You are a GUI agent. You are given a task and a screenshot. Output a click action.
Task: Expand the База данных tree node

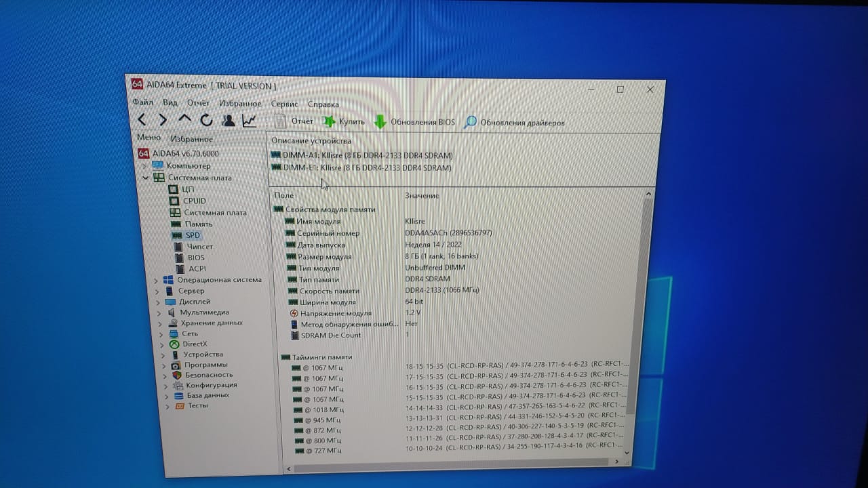(166, 395)
